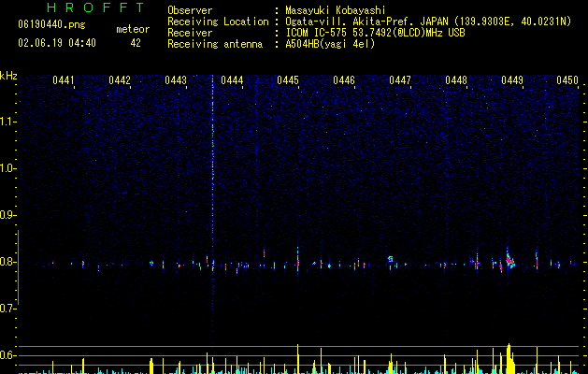Click the Receiving Location label
Viewport: 588px width, 374px height.
pos(218,22)
